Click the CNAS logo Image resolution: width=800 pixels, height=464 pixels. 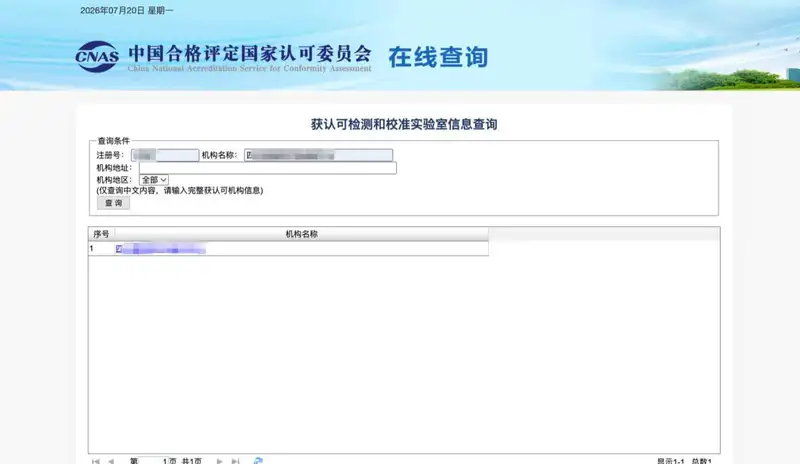97,57
